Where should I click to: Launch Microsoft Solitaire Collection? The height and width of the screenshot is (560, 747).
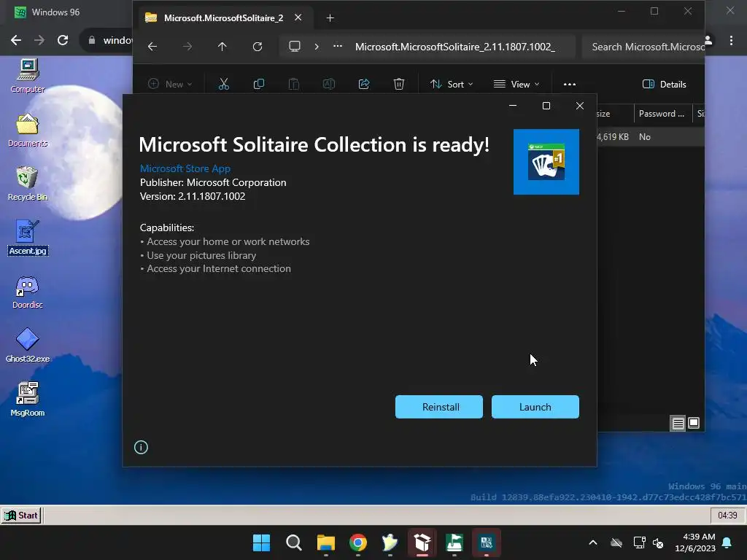tap(535, 407)
